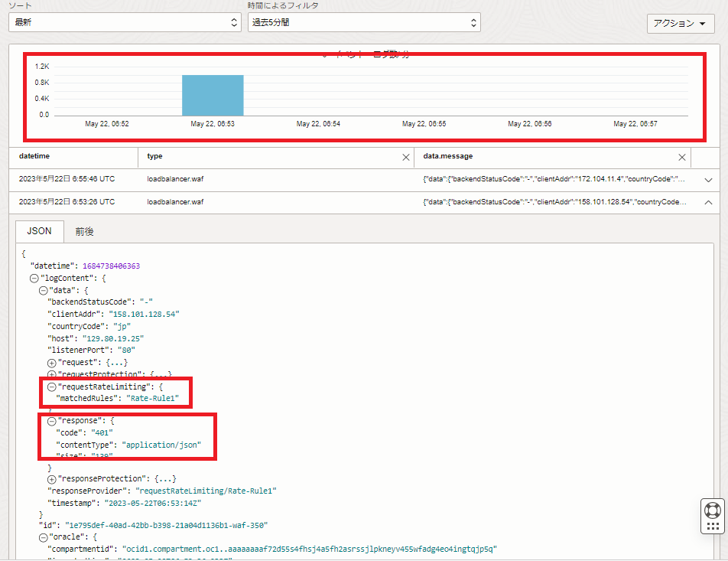This screenshot has width=728, height=561.
Task: Switch to the 前後 tab
Action: 84,231
